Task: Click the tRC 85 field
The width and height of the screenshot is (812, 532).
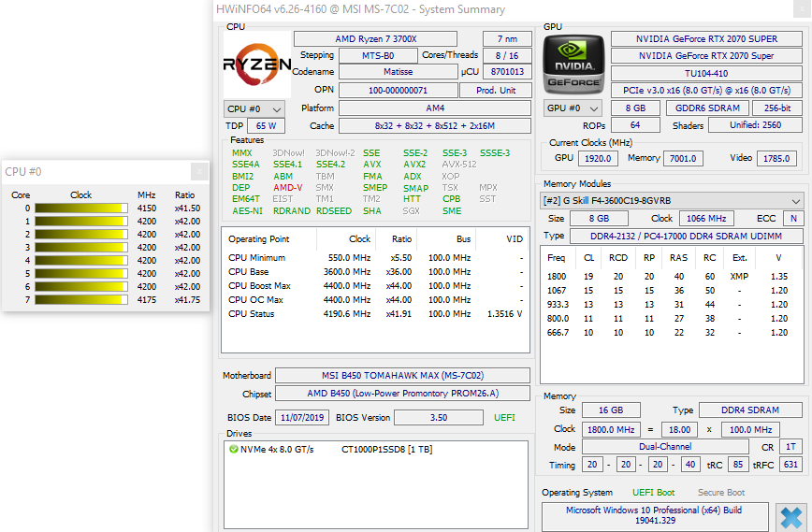Action: (738, 464)
